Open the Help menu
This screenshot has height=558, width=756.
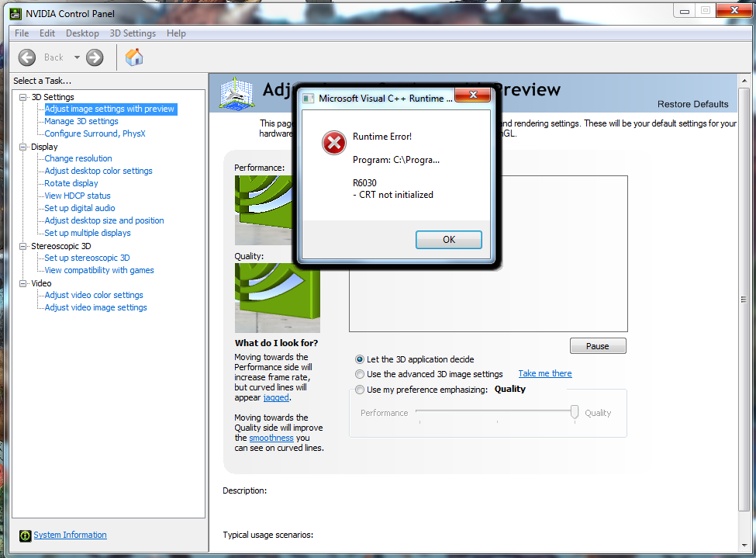[x=177, y=33]
